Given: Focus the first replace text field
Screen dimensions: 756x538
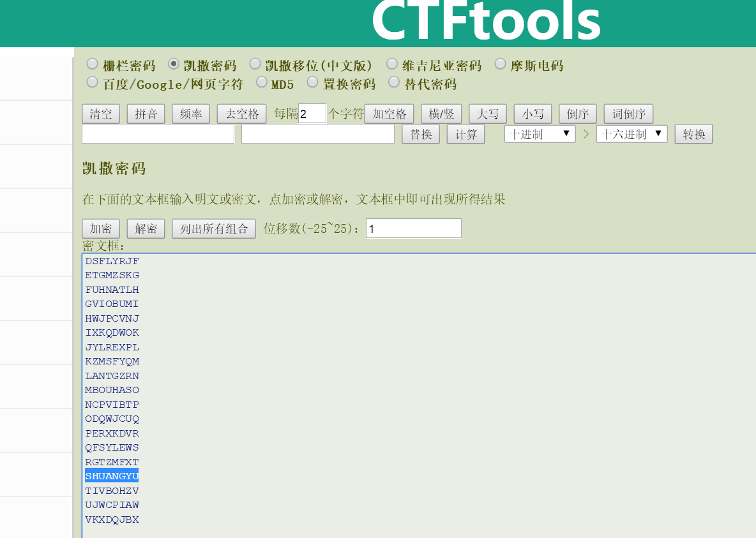Looking at the screenshot, I should click(x=158, y=134).
